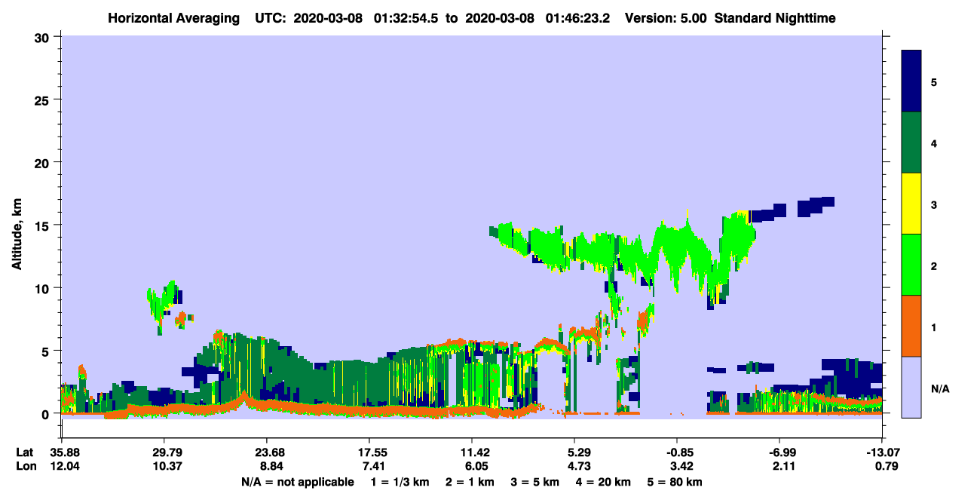Click latitude value -13.07

click(882, 452)
